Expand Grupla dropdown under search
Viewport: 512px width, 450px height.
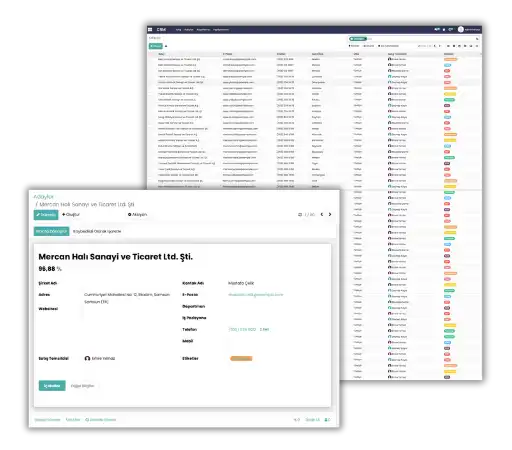(368, 46)
